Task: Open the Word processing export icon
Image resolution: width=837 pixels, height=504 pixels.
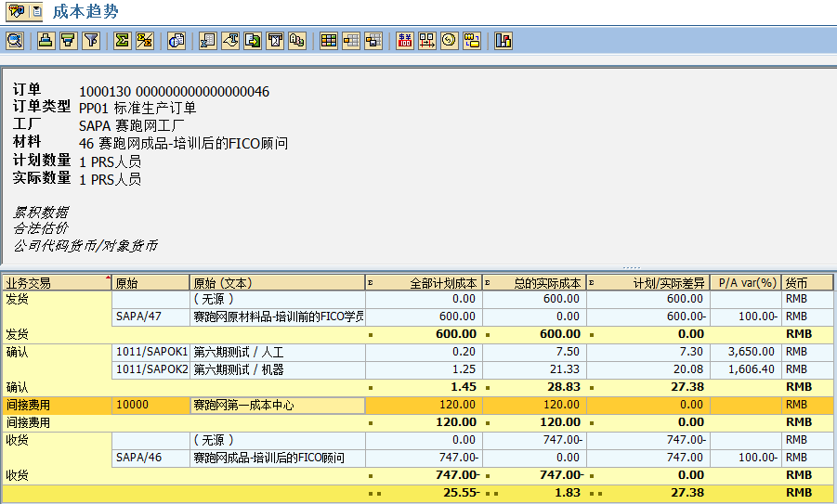Action: pos(230,41)
